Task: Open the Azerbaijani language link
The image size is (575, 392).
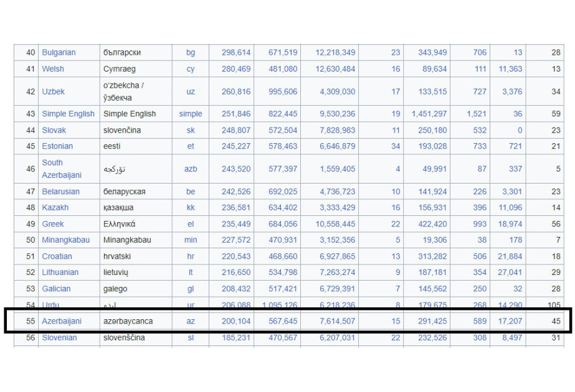Action: (62, 321)
